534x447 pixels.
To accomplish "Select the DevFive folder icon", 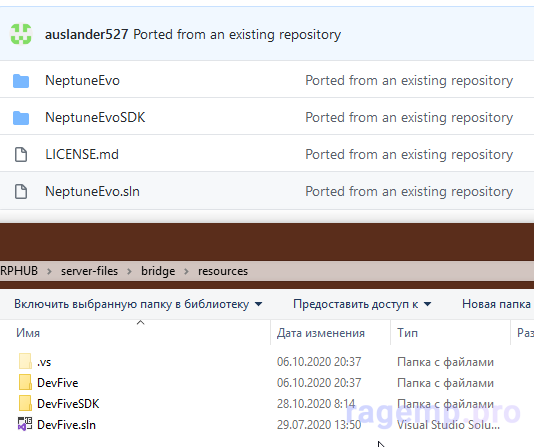I will pyautogui.click(x=25, y=383).
